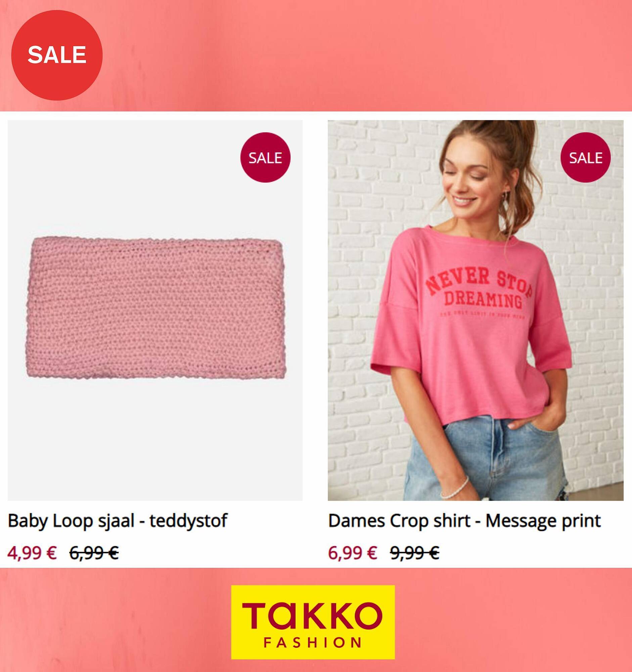The width and height of the screenshot is (632, 672).
Task: Select the 6,99 € crop shirt sale price
Action: (x=353, y=553)
